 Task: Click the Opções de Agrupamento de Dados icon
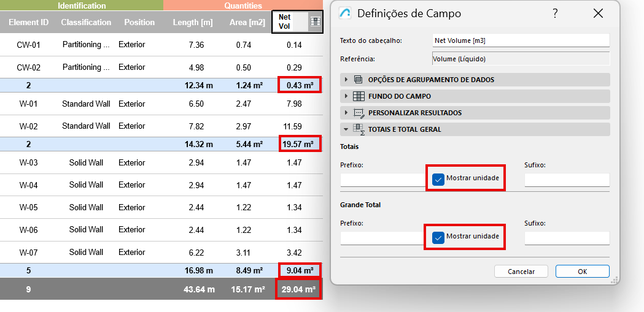358,80
